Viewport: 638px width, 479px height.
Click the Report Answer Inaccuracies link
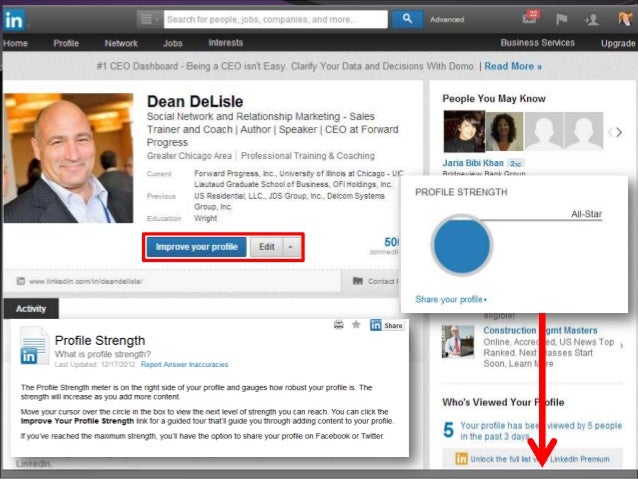[x=184, y=365]
